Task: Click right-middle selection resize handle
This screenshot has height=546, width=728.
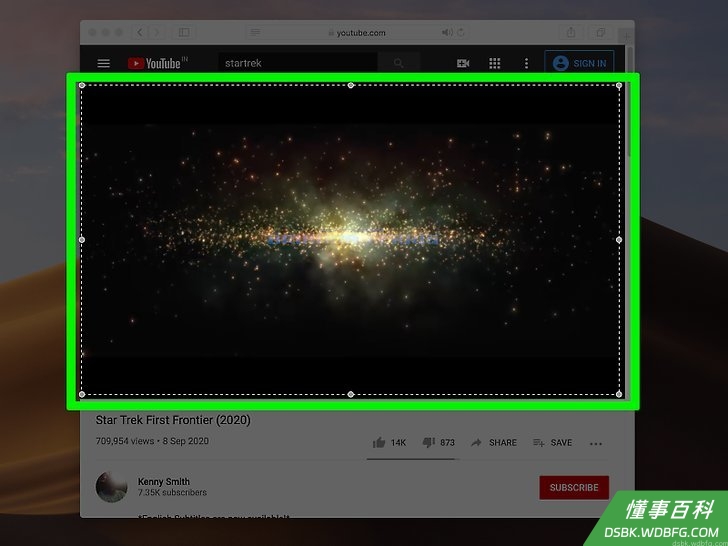Action: [x=619, y=240]
